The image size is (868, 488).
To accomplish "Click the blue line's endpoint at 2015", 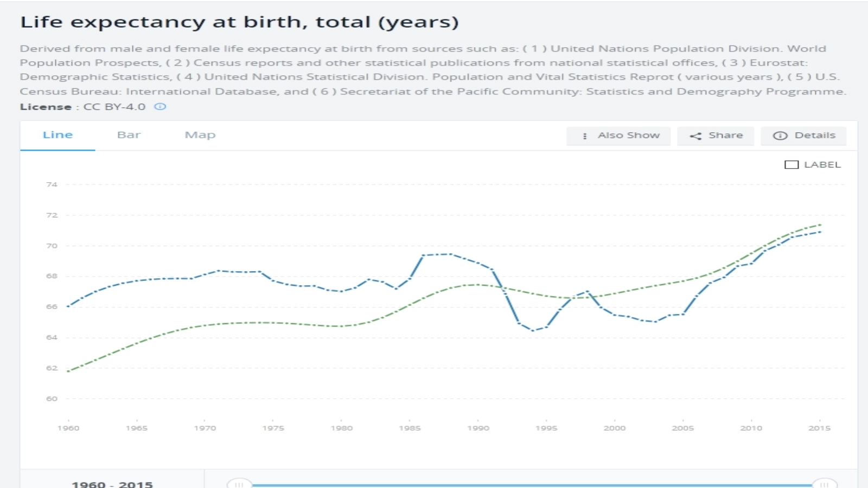I will pos(820,232).
